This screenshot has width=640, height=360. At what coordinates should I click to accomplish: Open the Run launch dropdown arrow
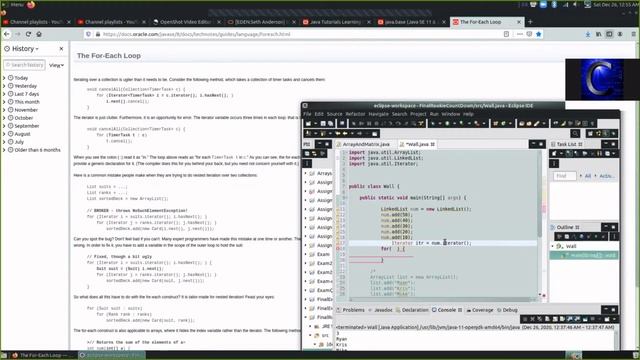pyautogui.click(x=454, y=123)
